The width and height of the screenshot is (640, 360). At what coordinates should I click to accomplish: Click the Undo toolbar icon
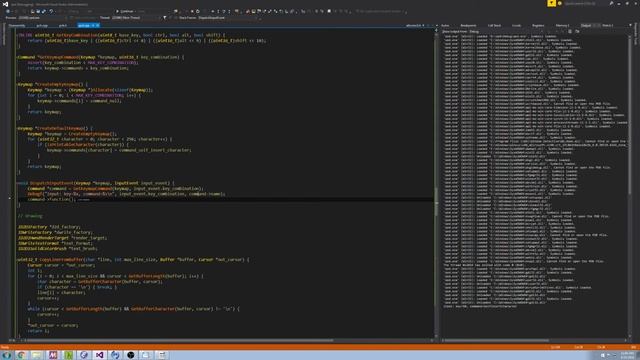pyautogui.click(x=51, y=11)
